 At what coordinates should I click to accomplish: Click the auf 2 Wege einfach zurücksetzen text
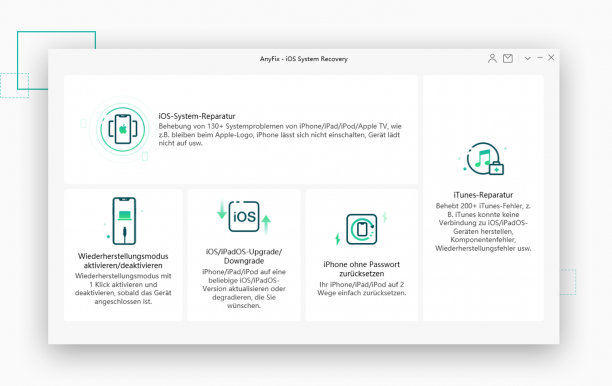(x=361, y=289)
